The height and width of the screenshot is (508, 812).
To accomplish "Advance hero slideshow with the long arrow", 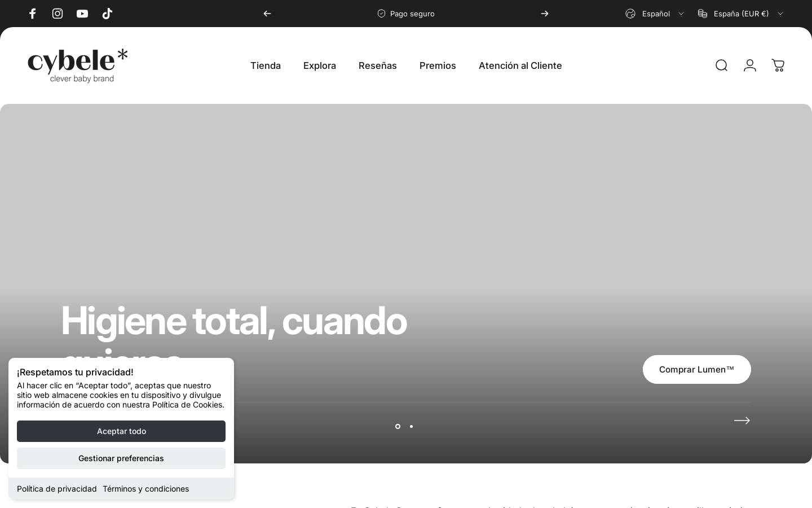I will pyautogui.click(x=742, y=421).
